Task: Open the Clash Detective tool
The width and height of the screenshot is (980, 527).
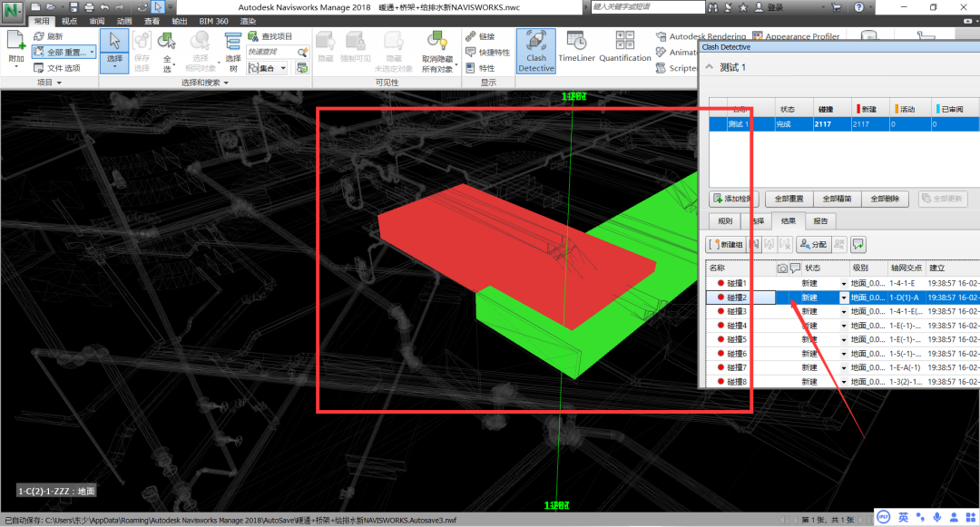Action: click(535, 51)
